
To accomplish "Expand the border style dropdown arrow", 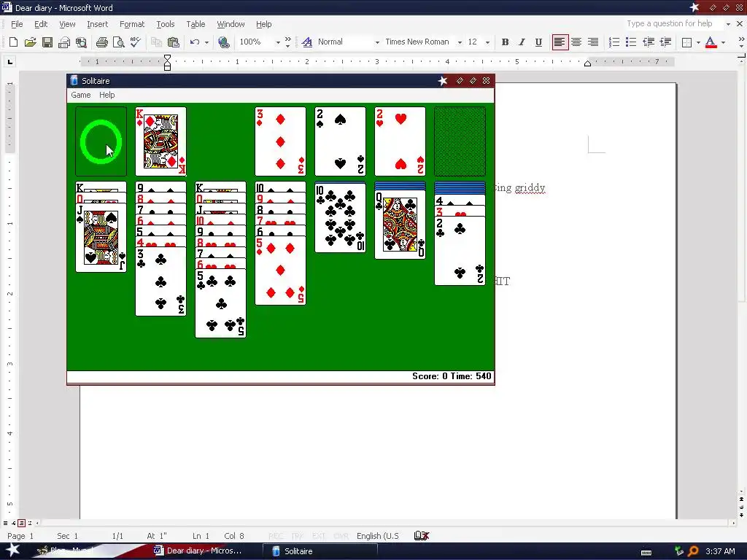I will [698, 42].
